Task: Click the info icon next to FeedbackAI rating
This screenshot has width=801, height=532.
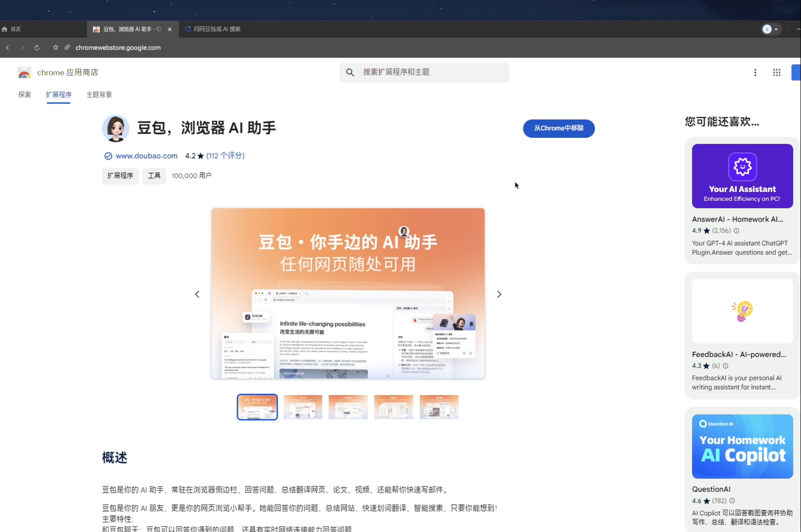Action: pos(725,366)
